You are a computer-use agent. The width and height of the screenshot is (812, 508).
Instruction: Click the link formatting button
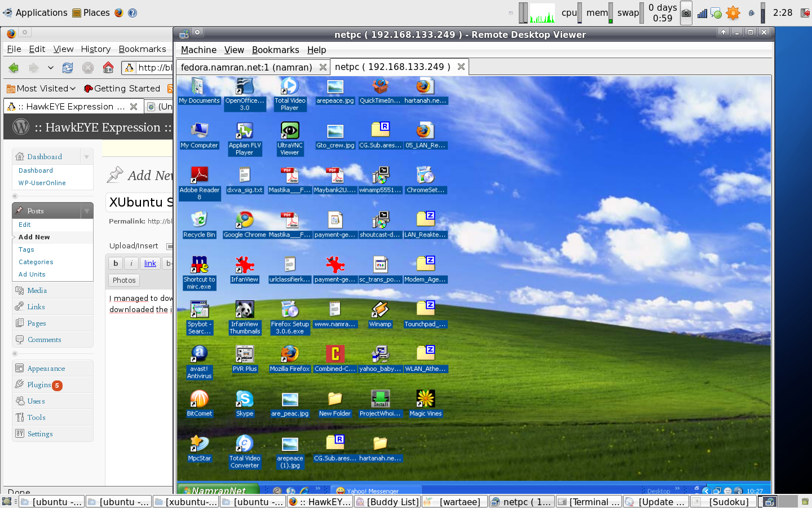150,263
